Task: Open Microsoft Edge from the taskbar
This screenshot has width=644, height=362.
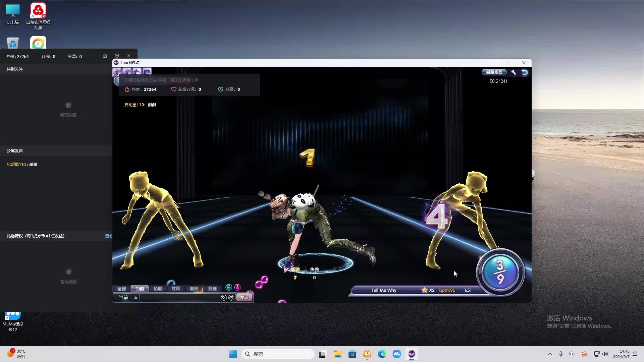Action: click(x=382, y=354)
